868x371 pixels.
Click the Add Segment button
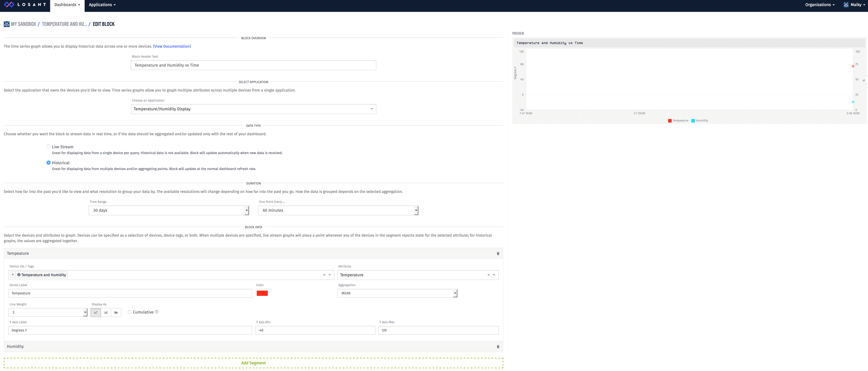253,363
